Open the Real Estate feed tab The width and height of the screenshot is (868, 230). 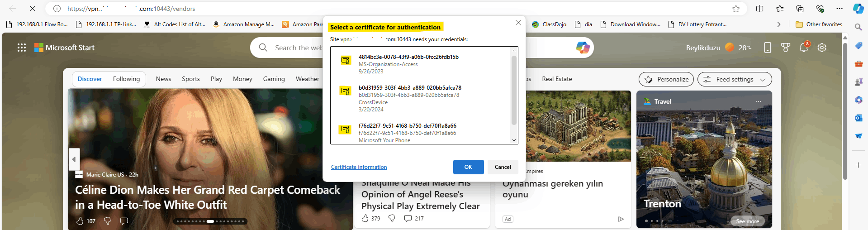coord(557,79)
